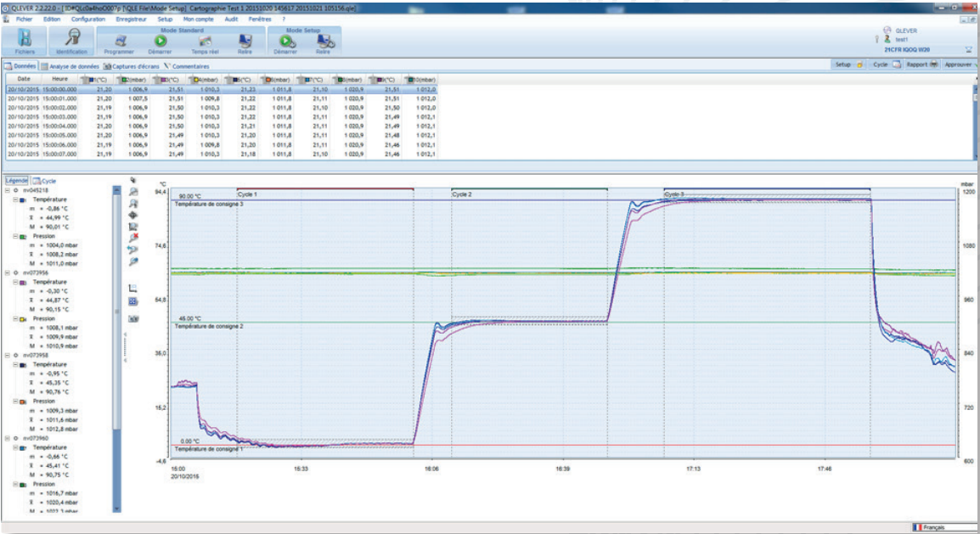Open the Enregistreur menu

[130, 19]
